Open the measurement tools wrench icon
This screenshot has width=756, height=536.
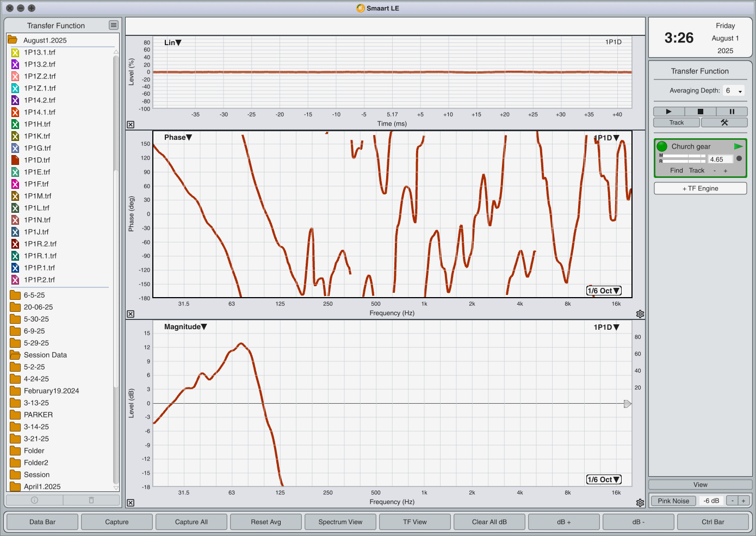[x=724, y=122]
